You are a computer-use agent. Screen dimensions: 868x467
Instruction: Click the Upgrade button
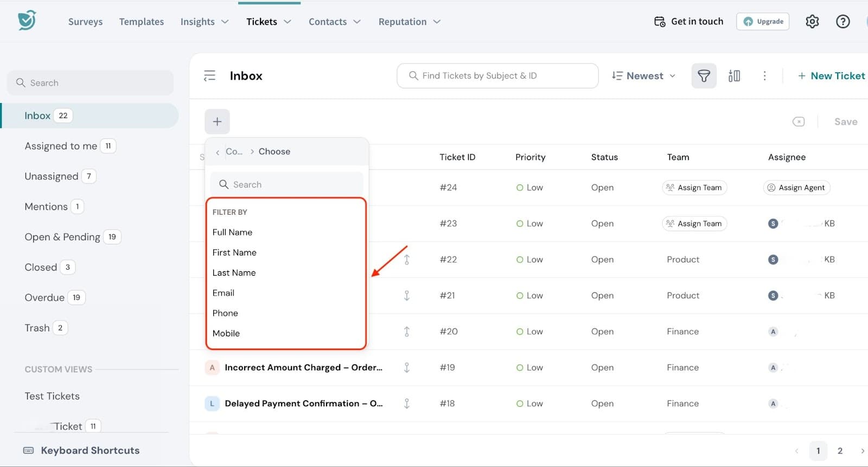(x=762, y=22)
